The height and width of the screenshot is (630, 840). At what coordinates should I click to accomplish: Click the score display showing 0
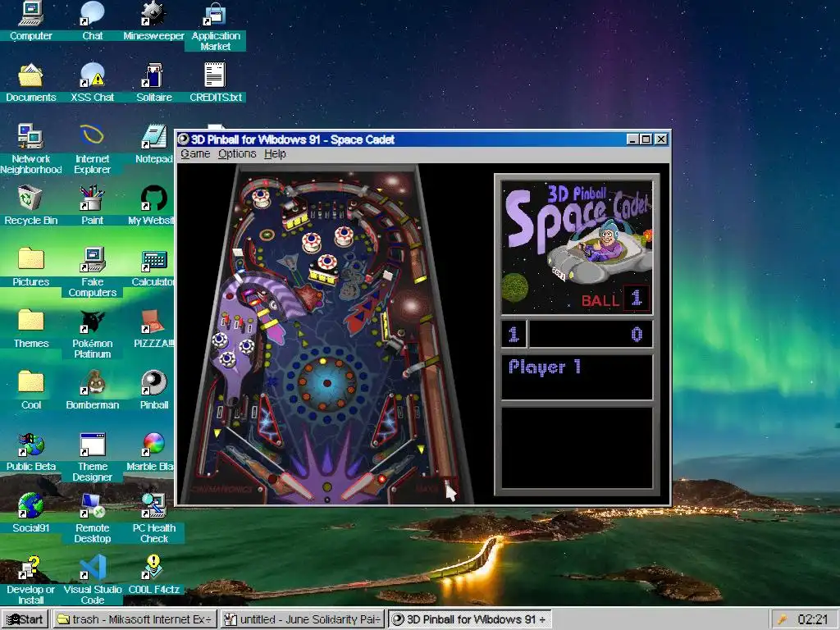tap(591, 335)
